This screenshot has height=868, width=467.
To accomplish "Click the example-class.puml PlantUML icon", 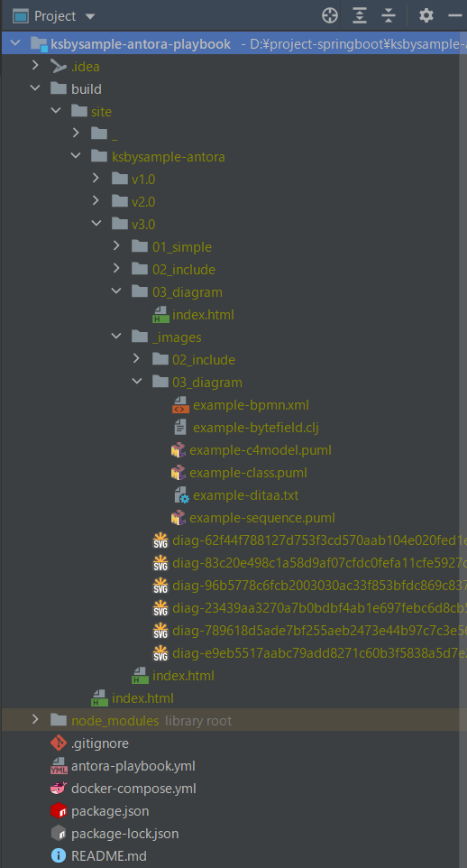I will [x=179, y=473].
